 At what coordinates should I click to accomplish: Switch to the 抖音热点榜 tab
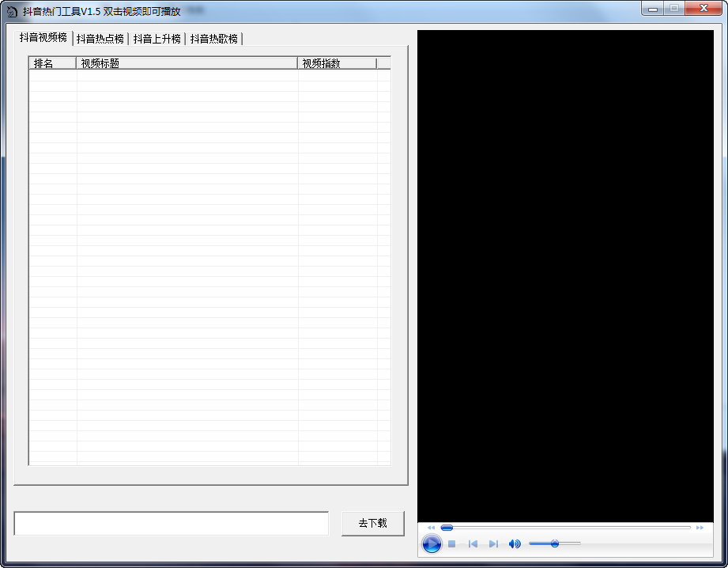[x=100, y=39]
